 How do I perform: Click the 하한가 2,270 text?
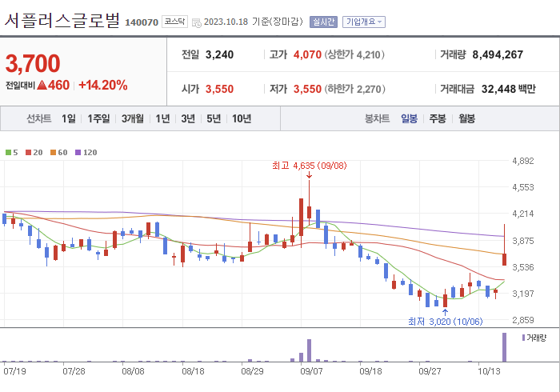tap(354, 89)
